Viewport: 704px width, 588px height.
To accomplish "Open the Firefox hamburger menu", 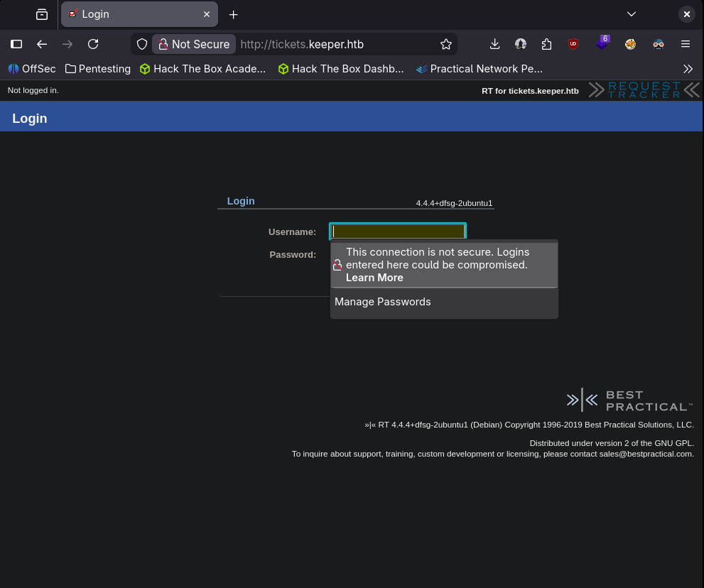I will 686,44.
